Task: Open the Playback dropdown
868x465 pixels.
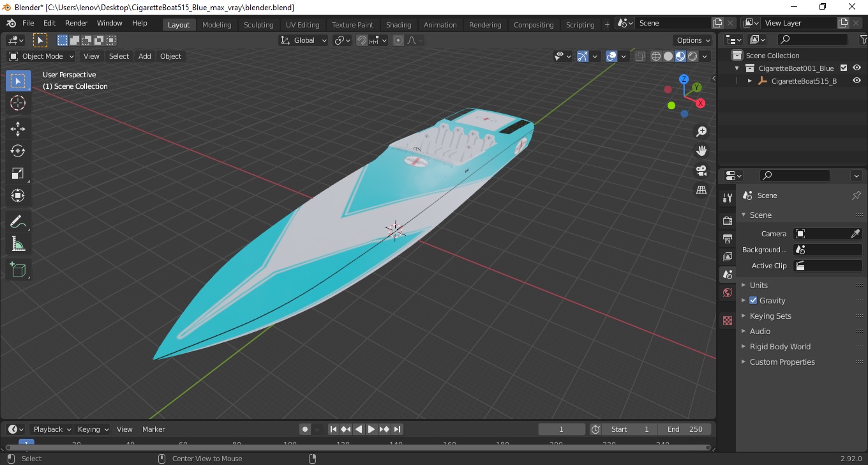Action: 52,429
